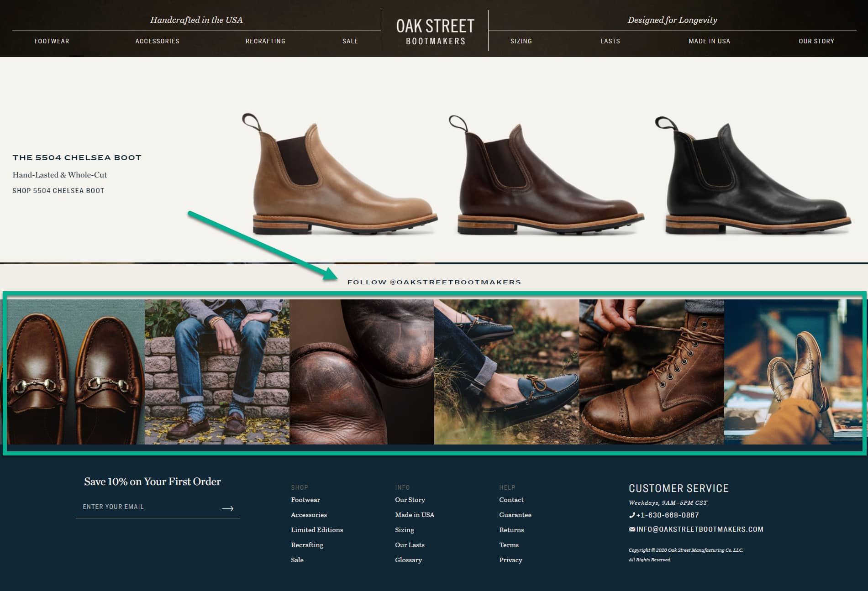Open the navy boat shoe photo

507,372
